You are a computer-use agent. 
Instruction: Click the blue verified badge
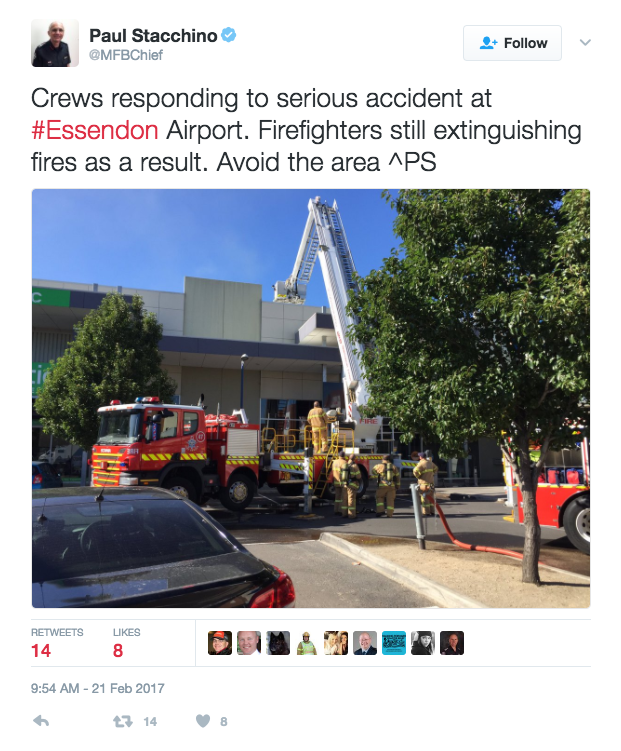tap(229, 35)
